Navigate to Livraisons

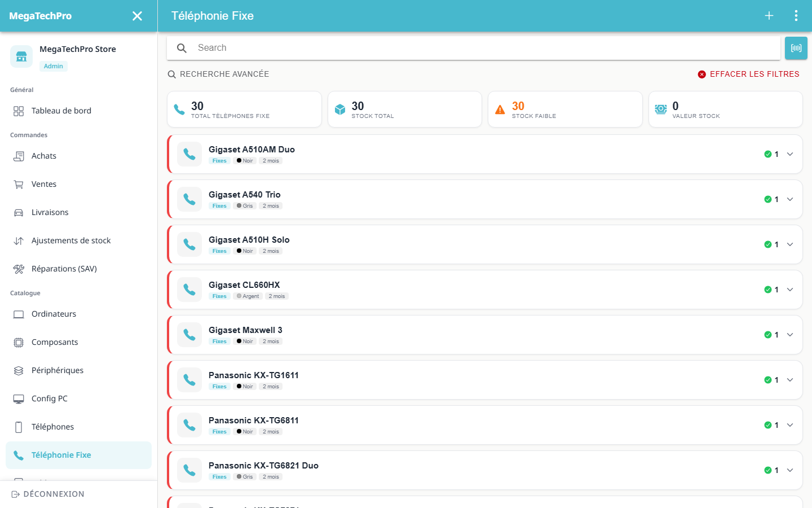tap(78, 212)
